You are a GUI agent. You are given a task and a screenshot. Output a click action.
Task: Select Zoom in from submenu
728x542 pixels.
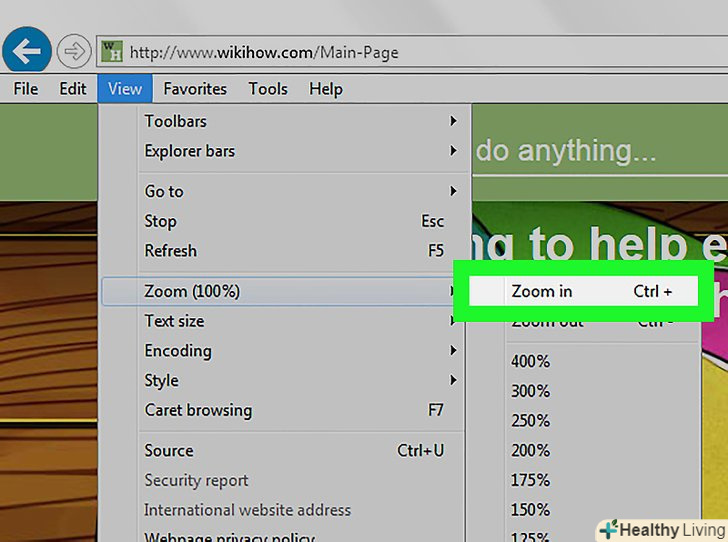(583, 291)
